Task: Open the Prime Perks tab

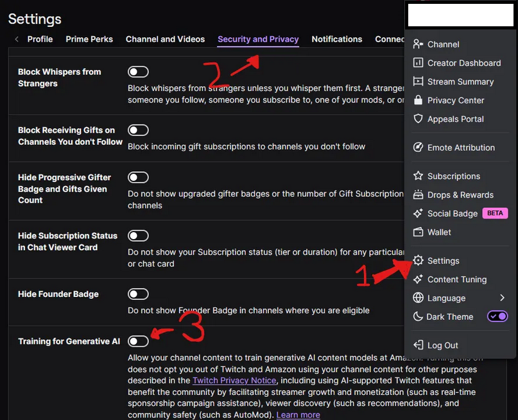Action: (x=89, y=39)
